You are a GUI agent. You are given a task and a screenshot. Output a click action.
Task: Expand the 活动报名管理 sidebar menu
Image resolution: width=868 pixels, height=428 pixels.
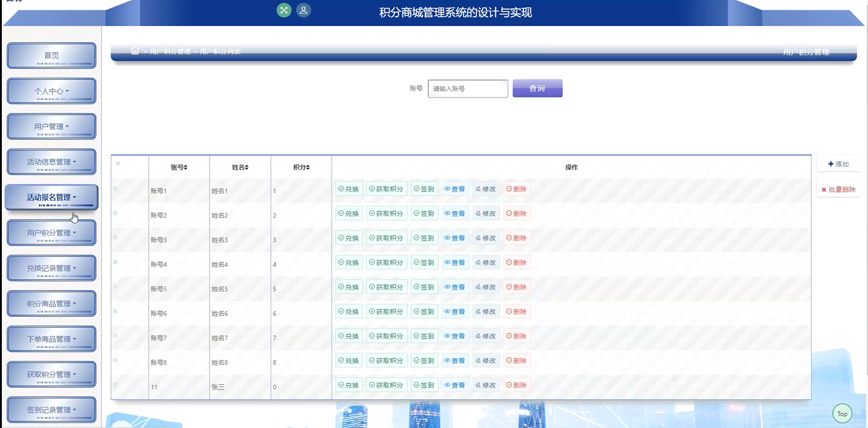point(52,197)
